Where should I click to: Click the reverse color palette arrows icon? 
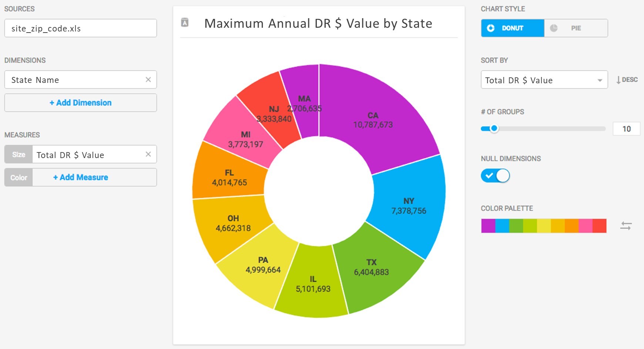626,225
